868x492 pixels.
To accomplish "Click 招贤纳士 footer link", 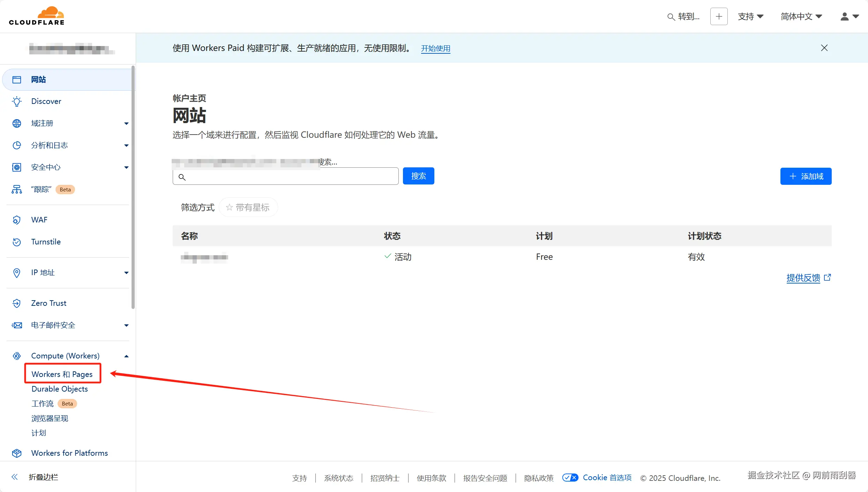I will (385, 478).
